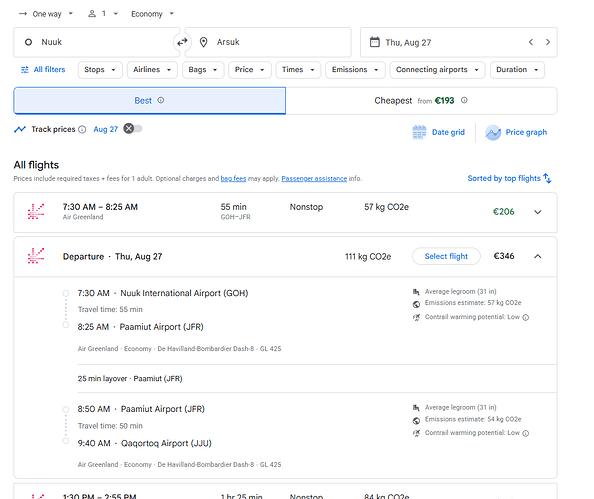
Task: Expand the €206 nonstop flight details
Action: pyautogui.click(x=538, y=212)
